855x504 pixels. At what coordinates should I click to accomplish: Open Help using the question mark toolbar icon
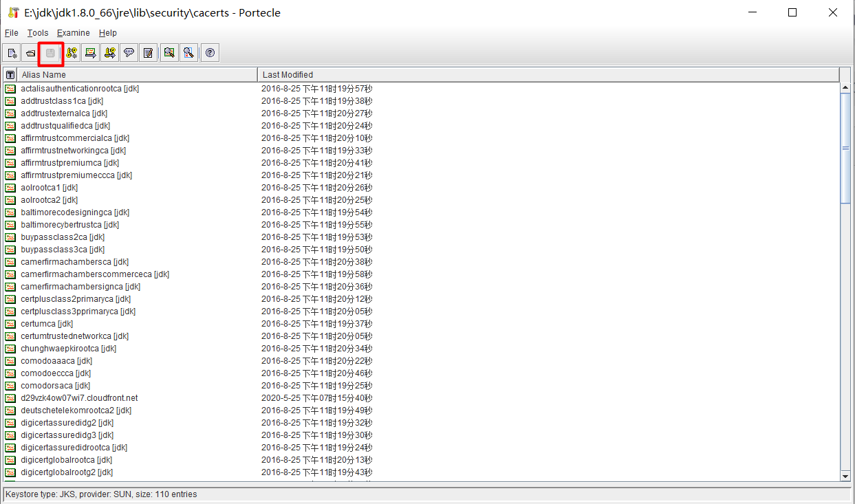210,52
